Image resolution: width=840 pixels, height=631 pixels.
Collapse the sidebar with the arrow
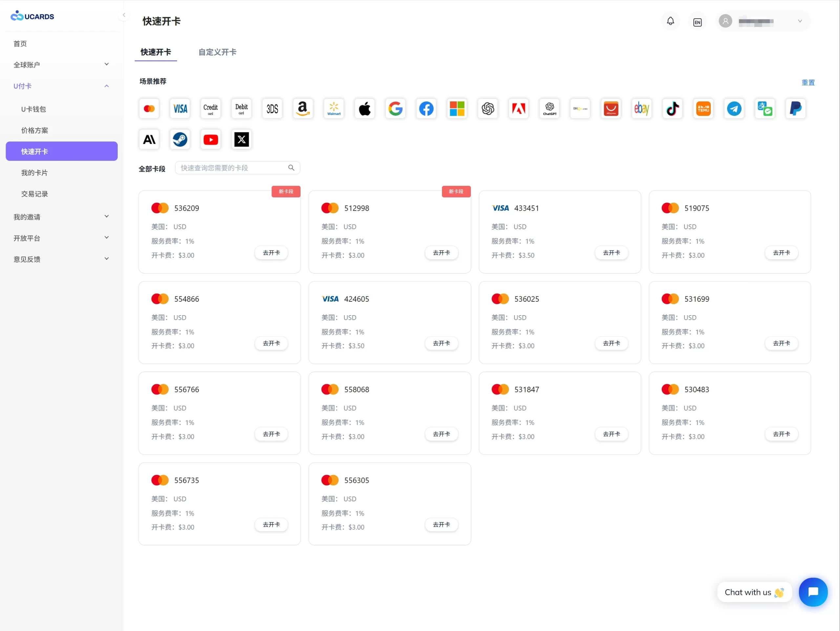(x=124, y=15)
